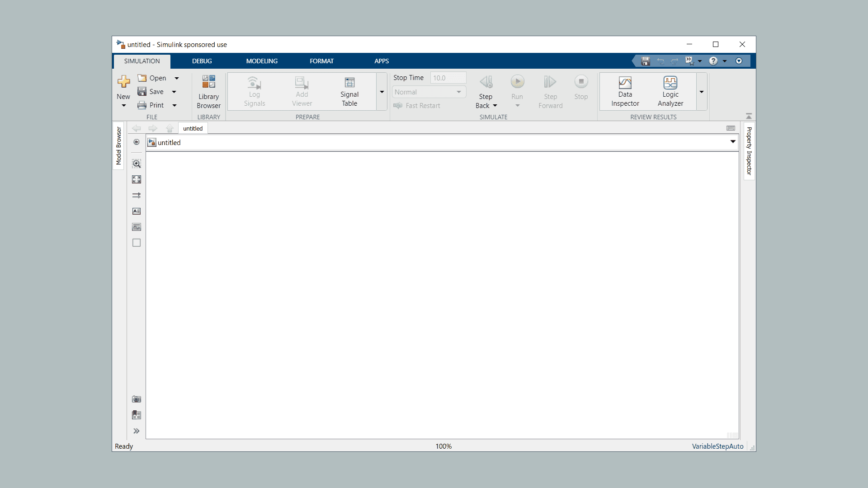Open the Step Back dropdown arrow
Viewport: 868px width, 488px height.
point(495,106)
